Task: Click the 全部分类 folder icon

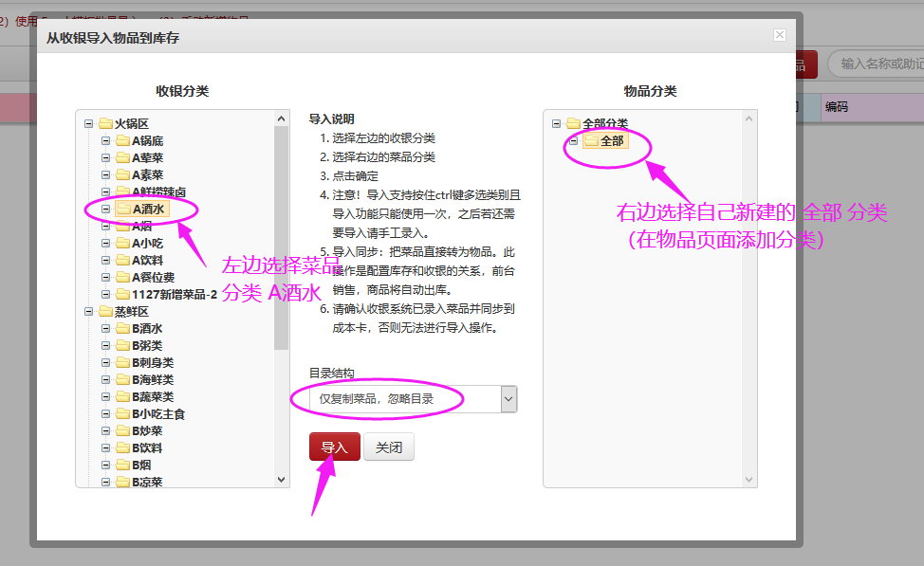Action: click(573, 123)
